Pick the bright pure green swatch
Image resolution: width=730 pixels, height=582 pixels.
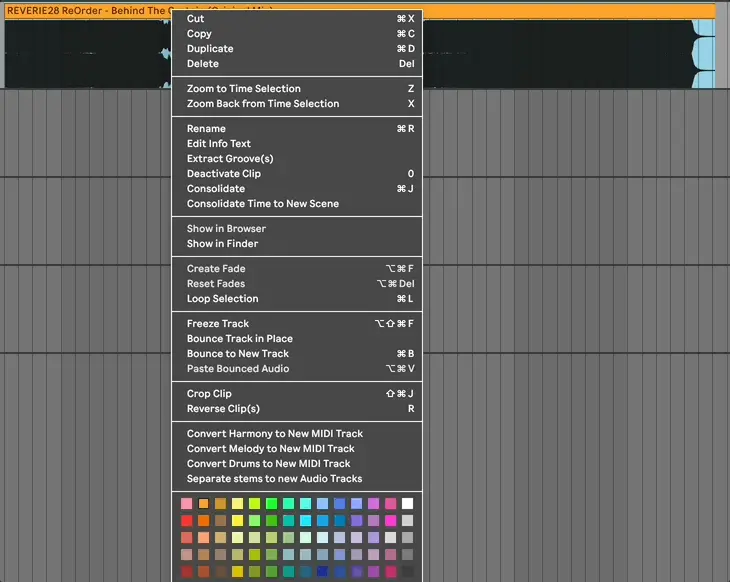pyautogui.click(x=271, y=503)
